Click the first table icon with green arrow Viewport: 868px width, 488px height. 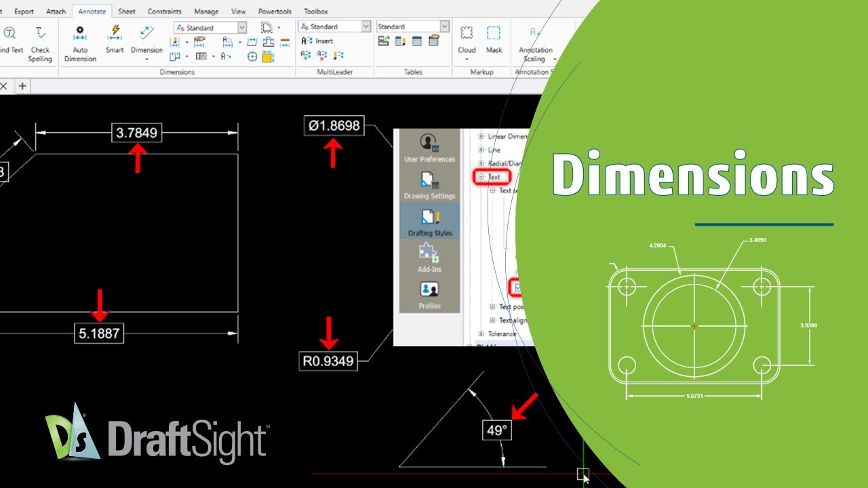384,41
